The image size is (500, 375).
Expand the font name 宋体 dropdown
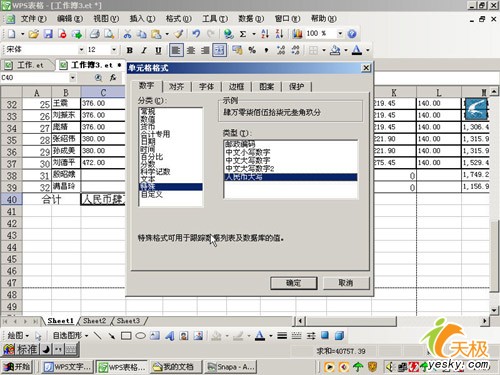pos(81,50)
